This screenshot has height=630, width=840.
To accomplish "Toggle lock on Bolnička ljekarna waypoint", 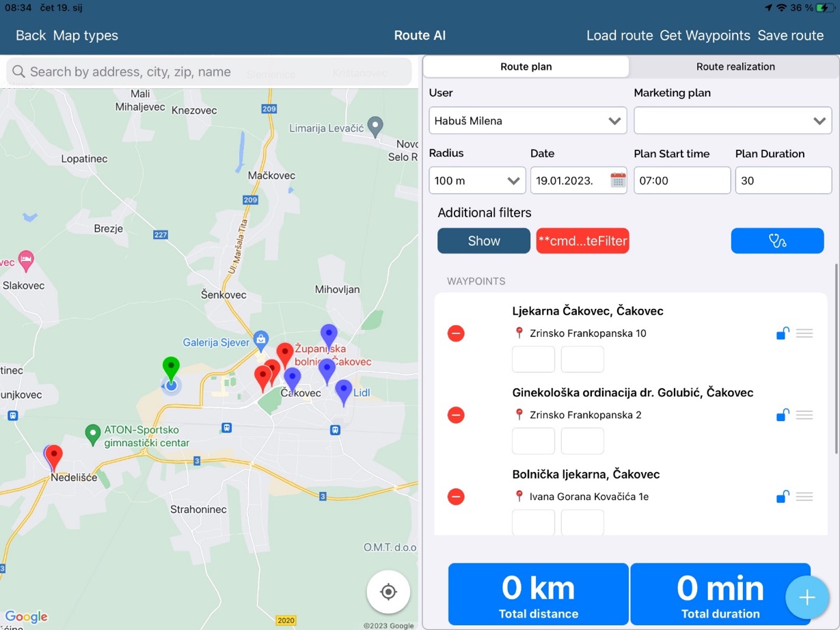I will click(783, 497).
